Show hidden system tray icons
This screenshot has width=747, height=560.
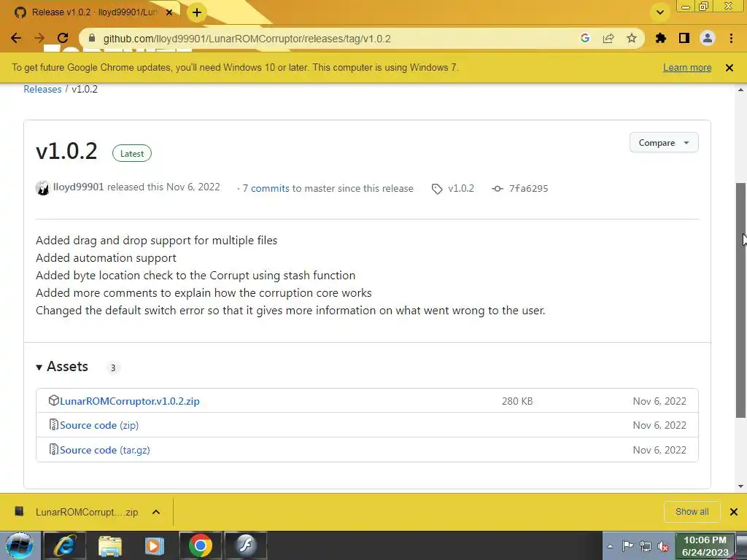click(611, 547)
